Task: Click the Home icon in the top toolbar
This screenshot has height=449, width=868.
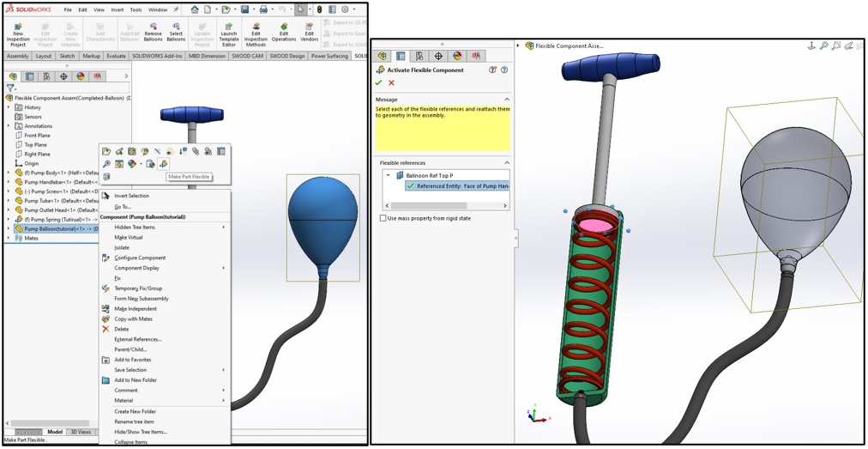Action: [x=195, y=9]
